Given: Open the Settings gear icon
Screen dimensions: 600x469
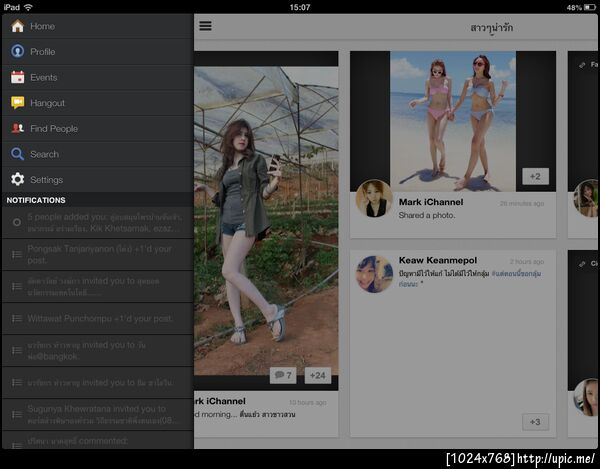Looking at the screenshot, I should 17,179.
